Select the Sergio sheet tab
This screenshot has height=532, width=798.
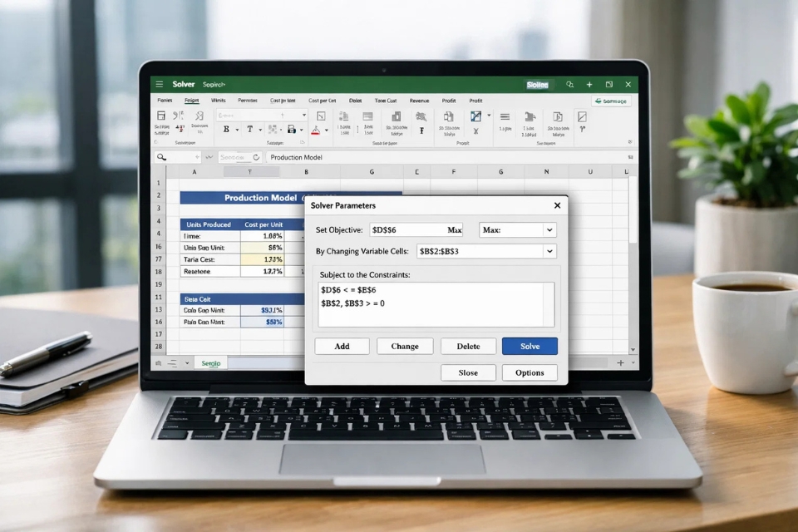click(x=210, y=363)
